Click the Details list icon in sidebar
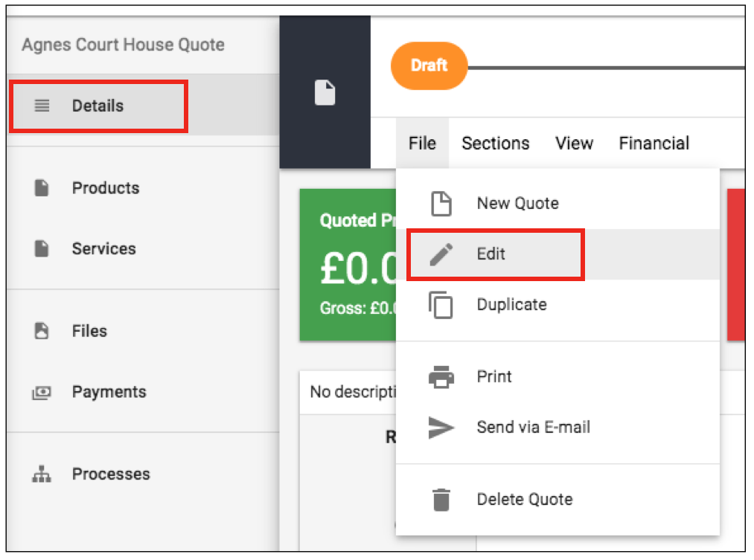754x560 pixels. click(42, 105)
